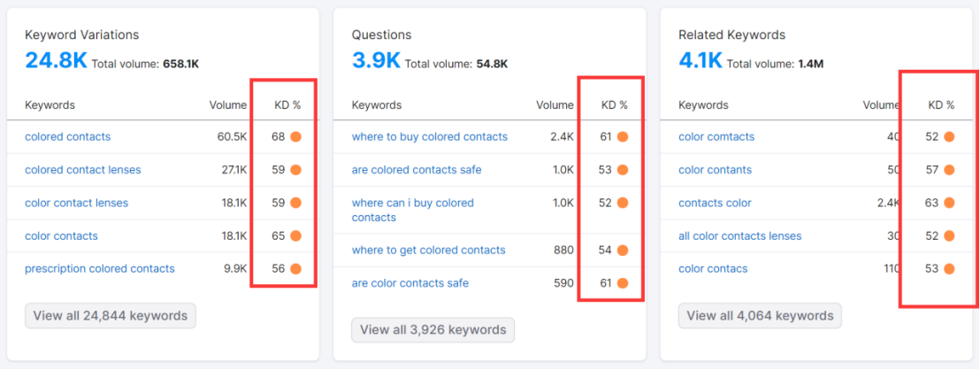Click KD dot for "where to get colored contacts"
Screen dimensions: 980x370
pyautogui.click(x=623, y=251)
